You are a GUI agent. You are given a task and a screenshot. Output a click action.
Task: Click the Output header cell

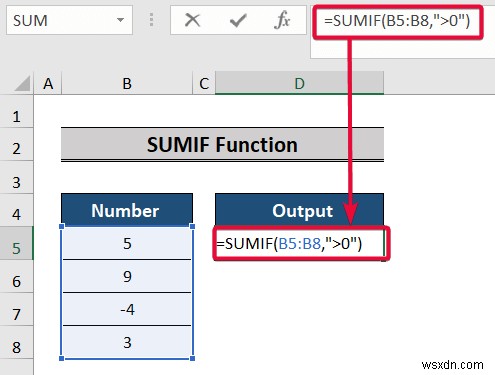coord(299,210)
